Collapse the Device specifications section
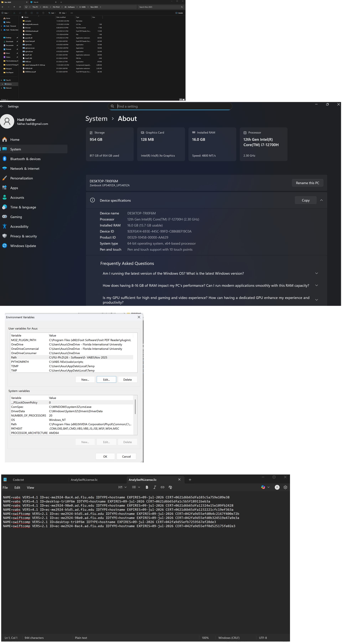The height and width of the screenshot is (644, 342). click(x=321, y=200)
